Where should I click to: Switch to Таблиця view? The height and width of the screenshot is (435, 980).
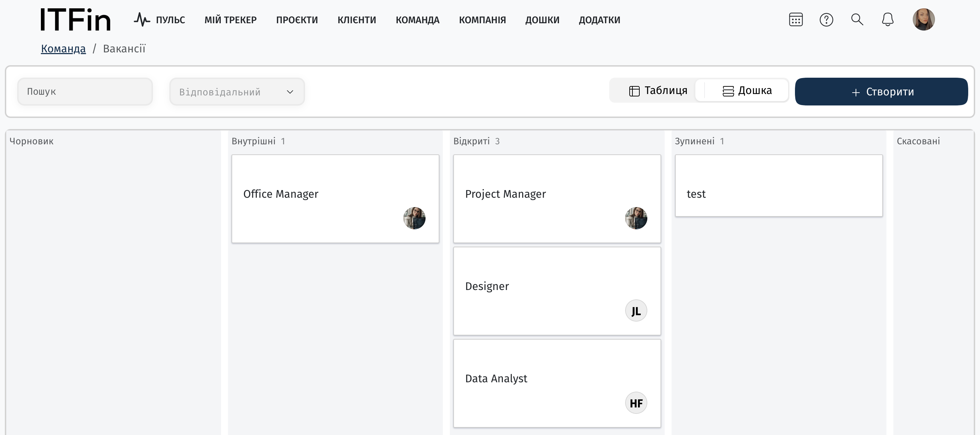[658, 91]
